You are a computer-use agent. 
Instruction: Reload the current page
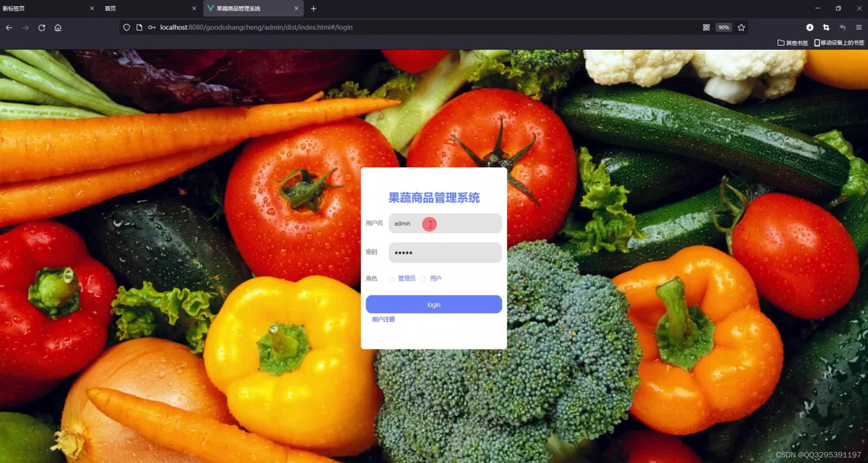click(42, 27)
